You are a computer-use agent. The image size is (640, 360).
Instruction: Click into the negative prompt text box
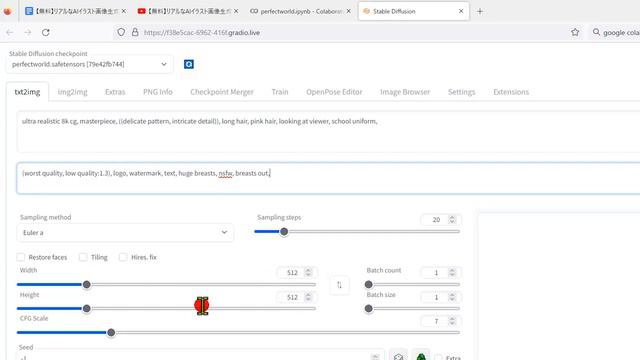(x=328, y=178)
